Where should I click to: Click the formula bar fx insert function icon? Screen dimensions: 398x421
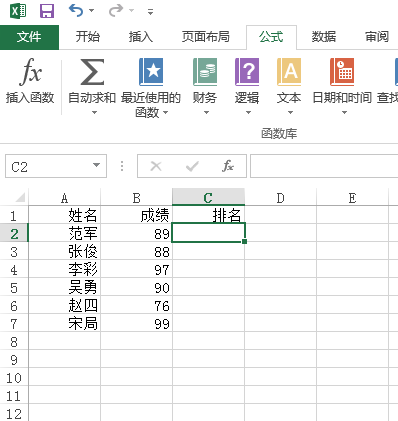pyautogui.click(x=228, y=166)
